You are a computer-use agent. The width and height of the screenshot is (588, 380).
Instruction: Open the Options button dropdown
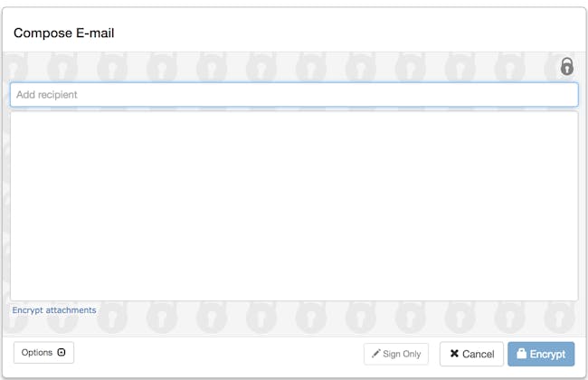click(x=44, y=353)
